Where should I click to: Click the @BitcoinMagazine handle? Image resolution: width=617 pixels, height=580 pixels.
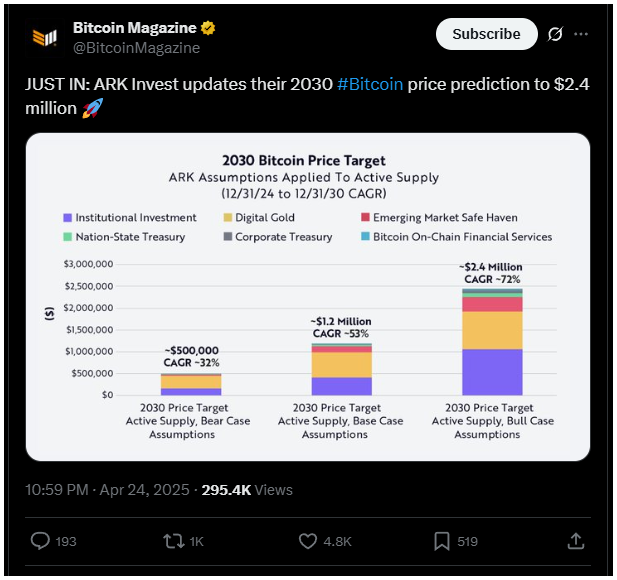click(137, 48)
